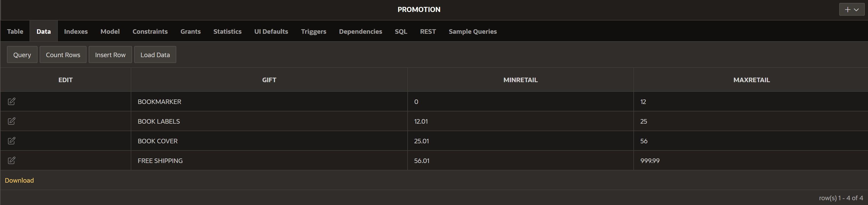This screenshot has width=868, height=205.
Task: Click the Count Rows button
Action: 63,55
